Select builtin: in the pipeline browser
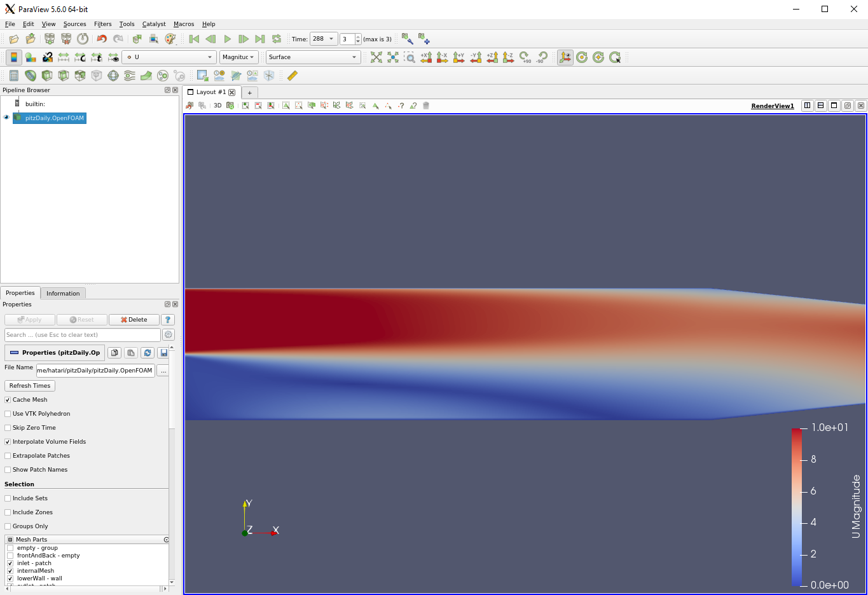Viewport: 868px width, 595px height. click(x=35, y=104)
